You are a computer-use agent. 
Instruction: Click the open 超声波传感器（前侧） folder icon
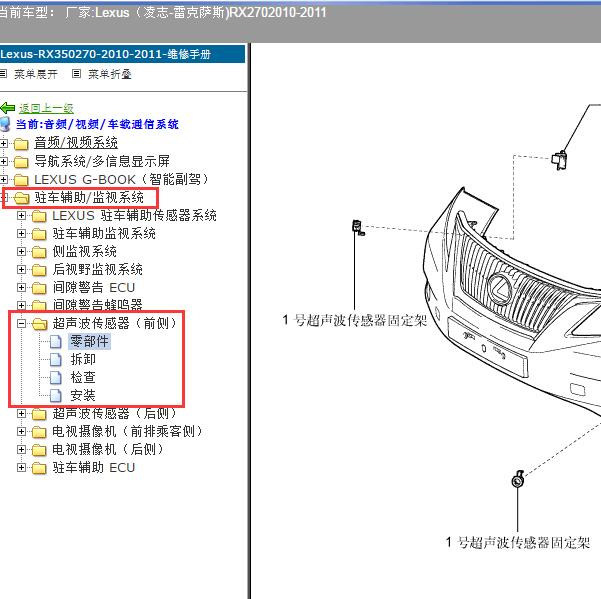tap(39, 324)
